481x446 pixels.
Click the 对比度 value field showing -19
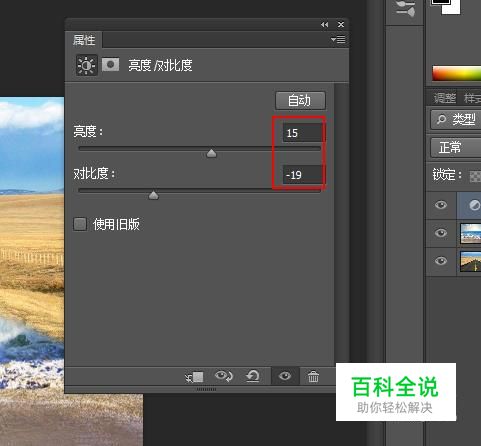point(303,174)
